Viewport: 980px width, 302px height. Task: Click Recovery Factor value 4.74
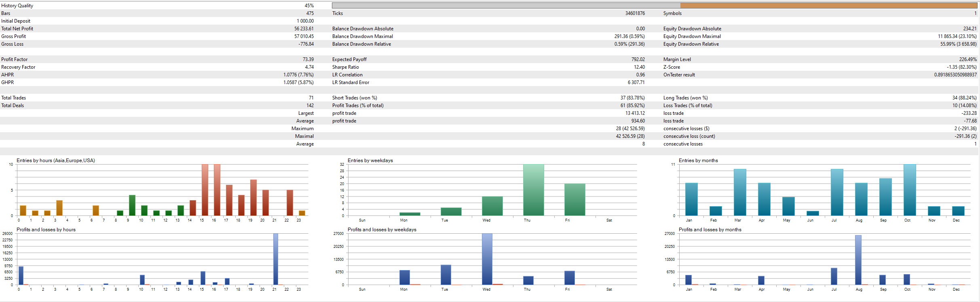309,67
